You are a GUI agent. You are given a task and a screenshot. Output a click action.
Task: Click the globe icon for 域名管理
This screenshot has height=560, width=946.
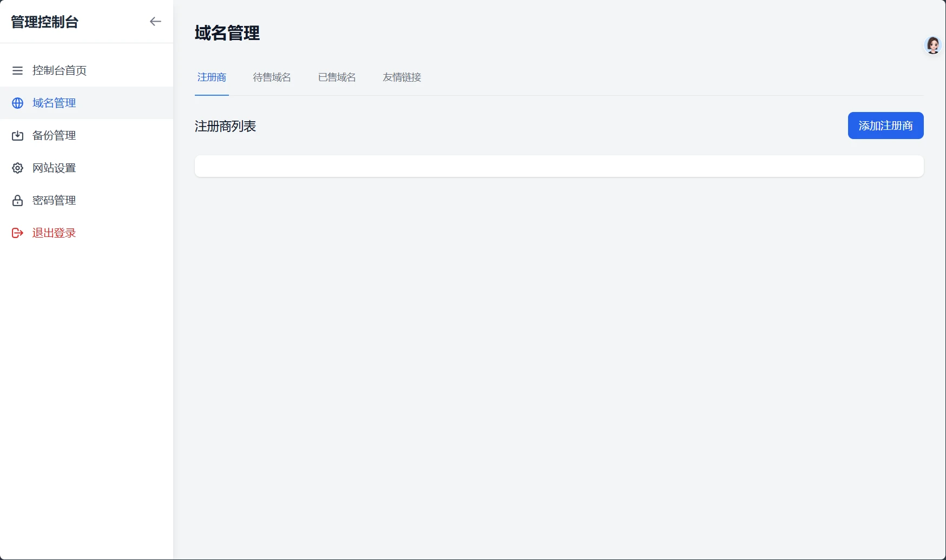pos(17,103)
